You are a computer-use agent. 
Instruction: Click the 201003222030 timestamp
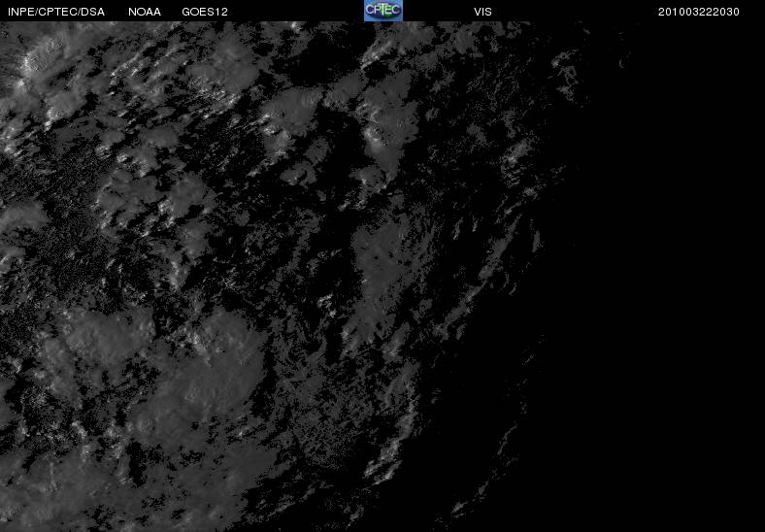click(699, 12)
